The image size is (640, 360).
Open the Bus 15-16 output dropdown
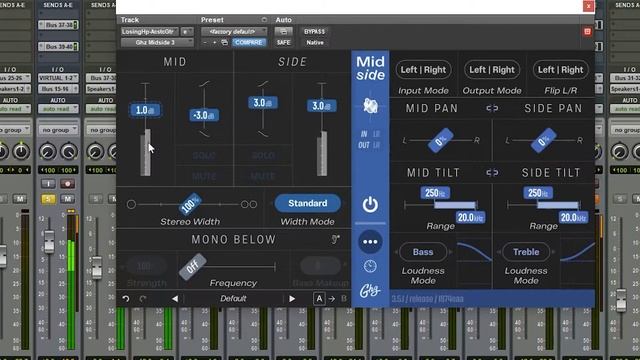58,89
